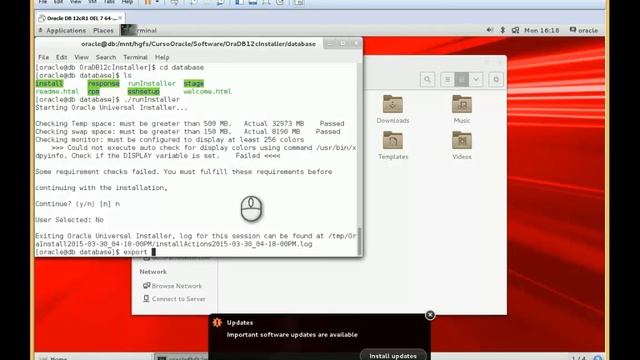Screen dimensions: 640x360
Task: Open the Downloads folder
Action: click(393, 109)
